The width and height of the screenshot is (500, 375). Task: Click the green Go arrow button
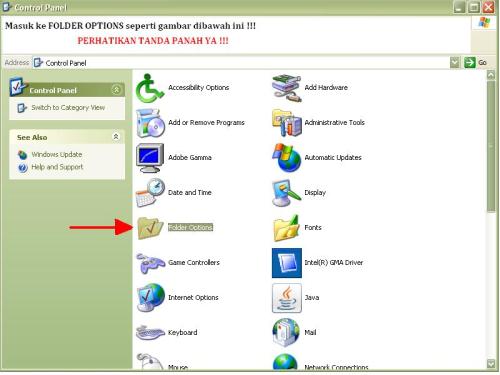(x=470, y=62)
